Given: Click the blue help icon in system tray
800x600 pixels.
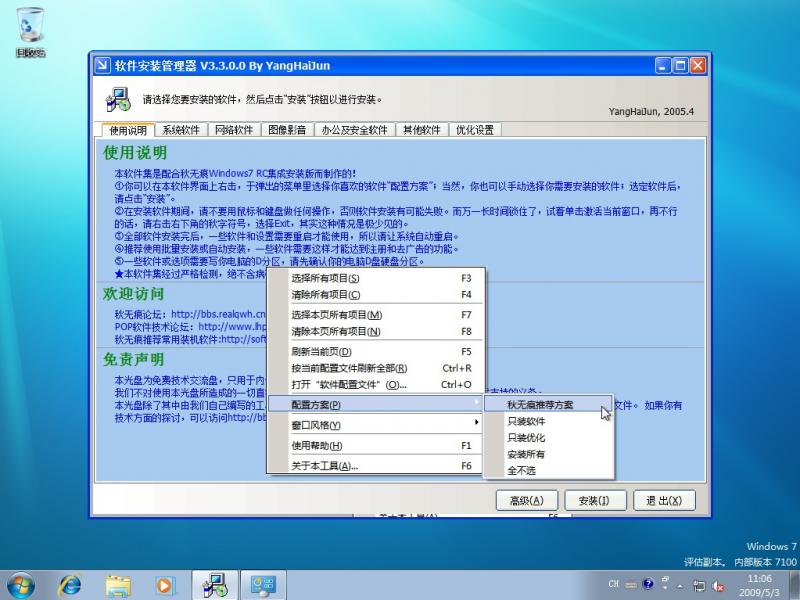Looking at the screenshot, I should click(648, 584).
